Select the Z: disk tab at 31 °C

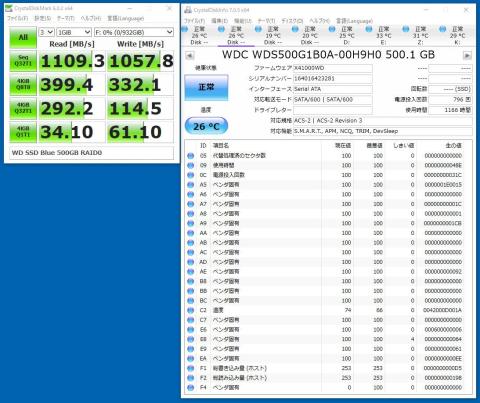coord(420,36)
